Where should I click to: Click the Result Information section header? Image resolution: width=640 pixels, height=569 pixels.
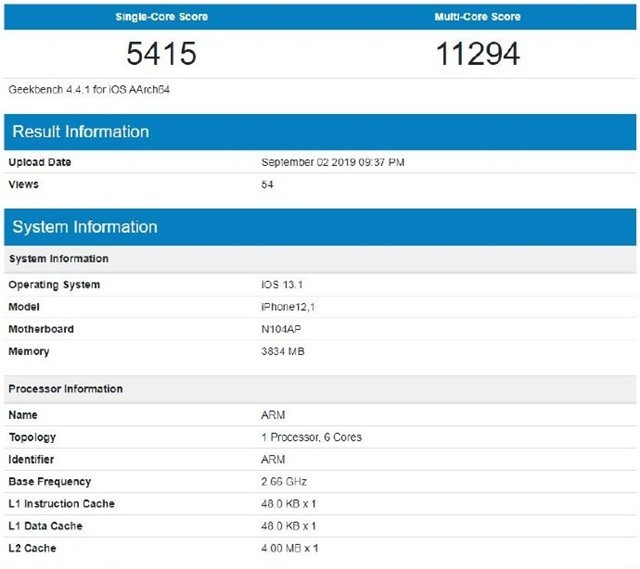point(320,132)
